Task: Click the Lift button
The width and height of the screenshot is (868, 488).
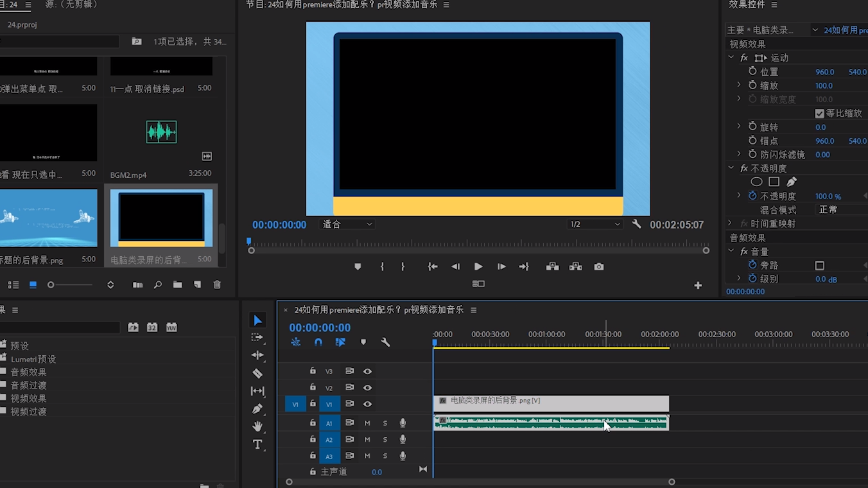Action: tap(552, 266)
